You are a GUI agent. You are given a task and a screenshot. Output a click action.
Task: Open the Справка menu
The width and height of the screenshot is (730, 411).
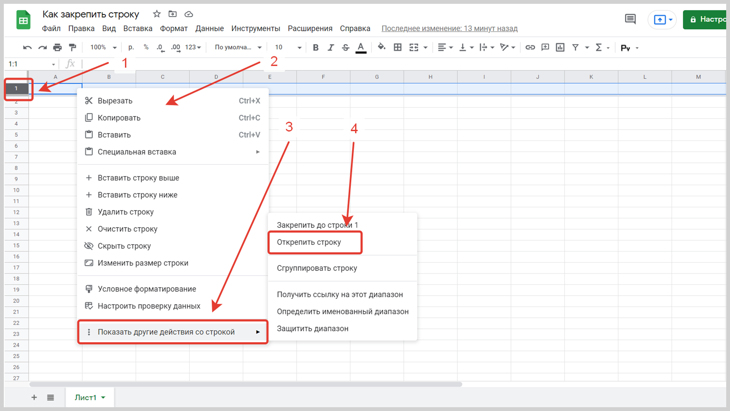point(355,28)
